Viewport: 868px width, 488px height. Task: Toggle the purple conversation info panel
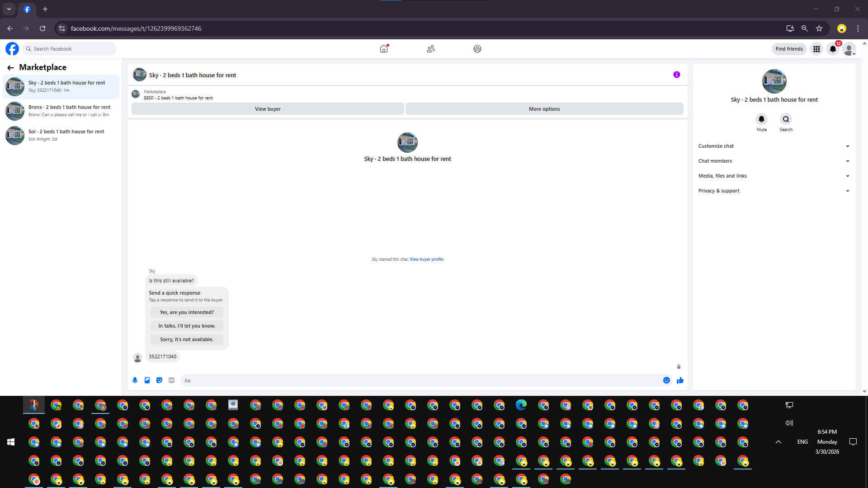676,75
